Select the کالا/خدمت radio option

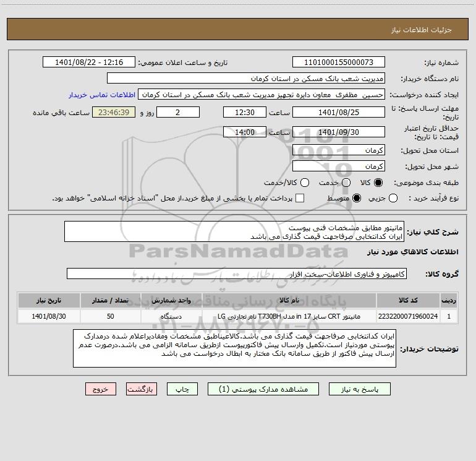[305, 183]
